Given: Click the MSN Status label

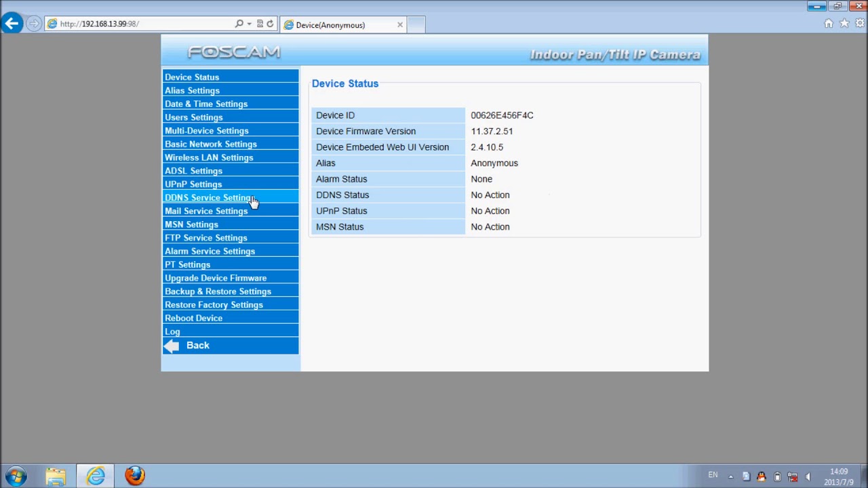Looking at the screenshot, I should tap(340, 227).
